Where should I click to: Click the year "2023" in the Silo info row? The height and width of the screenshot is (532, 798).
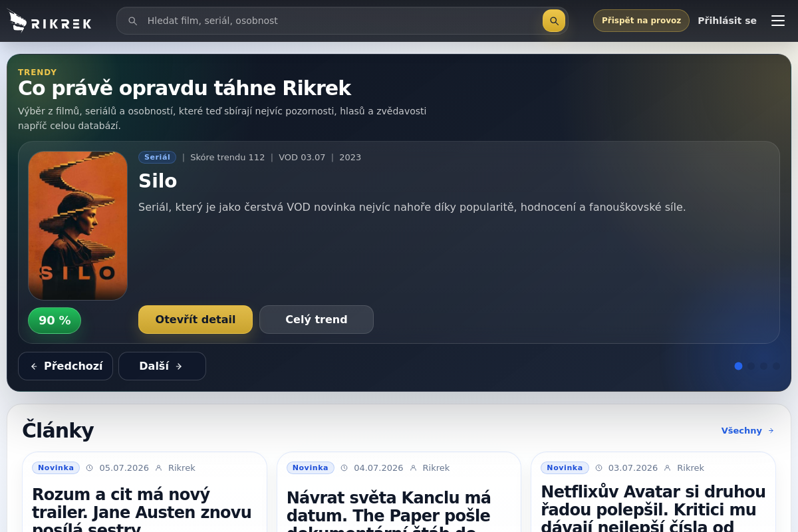pos(350,158)
